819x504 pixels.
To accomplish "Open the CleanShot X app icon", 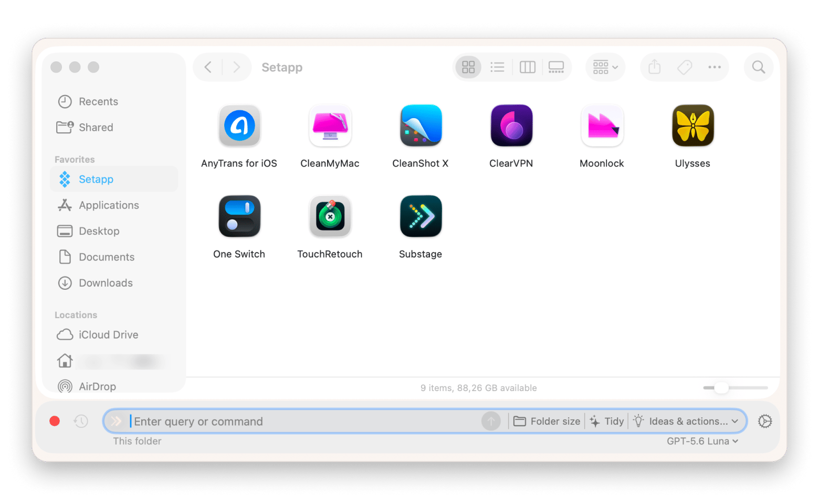I will click(421, 125).
